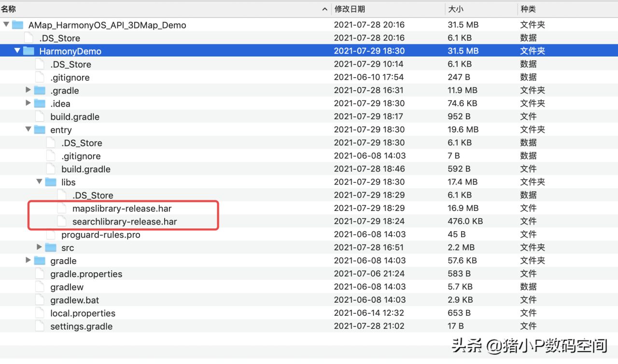Expand the .idea folder triangle
618x364 pixels.
pos(28,103)
